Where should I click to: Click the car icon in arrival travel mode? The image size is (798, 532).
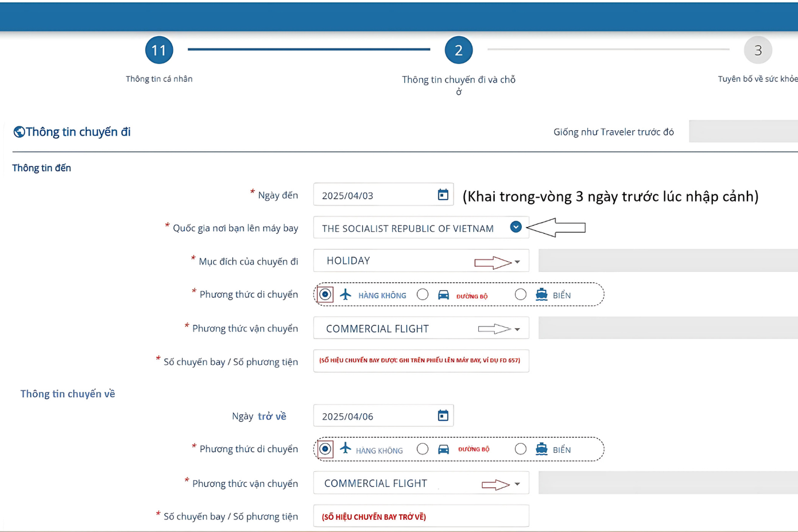(443, 295)
